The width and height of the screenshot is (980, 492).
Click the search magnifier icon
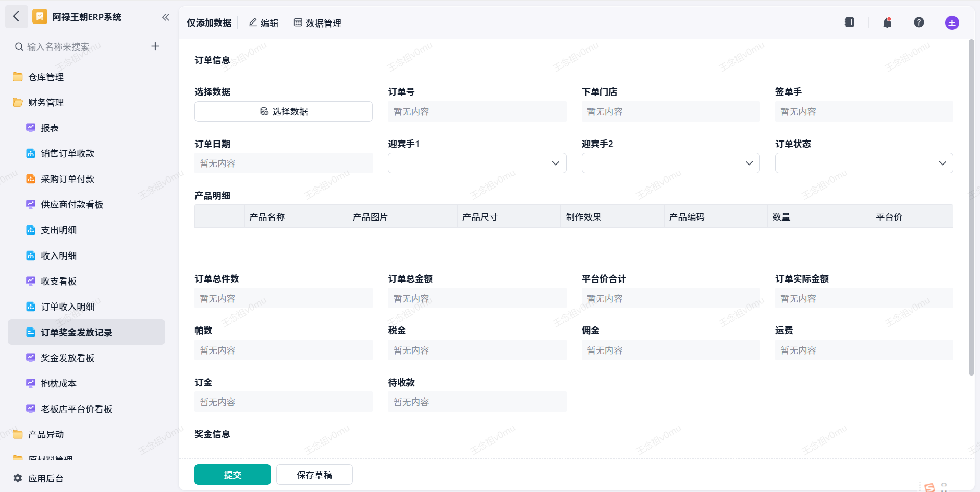tap(19, 46)
